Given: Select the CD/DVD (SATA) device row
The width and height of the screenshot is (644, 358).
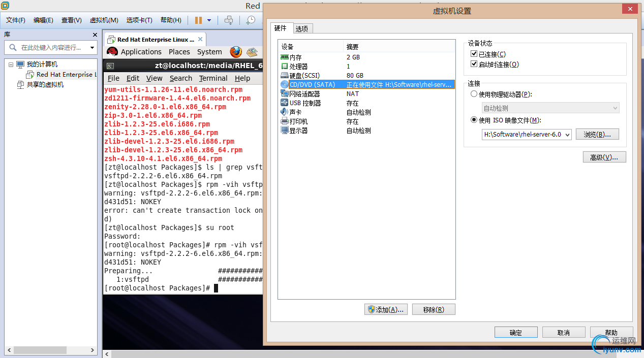Looking at the screenshot, I should pos(366,85).
